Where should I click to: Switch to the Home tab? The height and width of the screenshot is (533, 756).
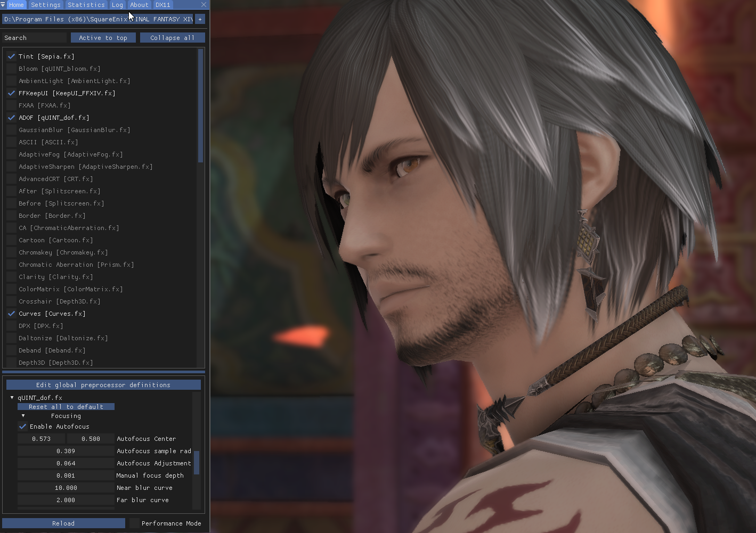point(17,5)
